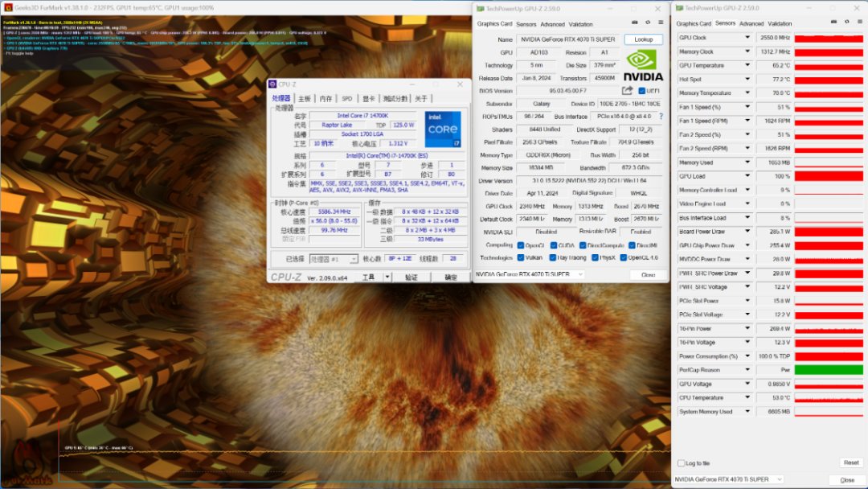Screen dimensions: 868x489
Task: Open the CPU-Z 工具 dropdown arrow
Action: click(387, 277)
